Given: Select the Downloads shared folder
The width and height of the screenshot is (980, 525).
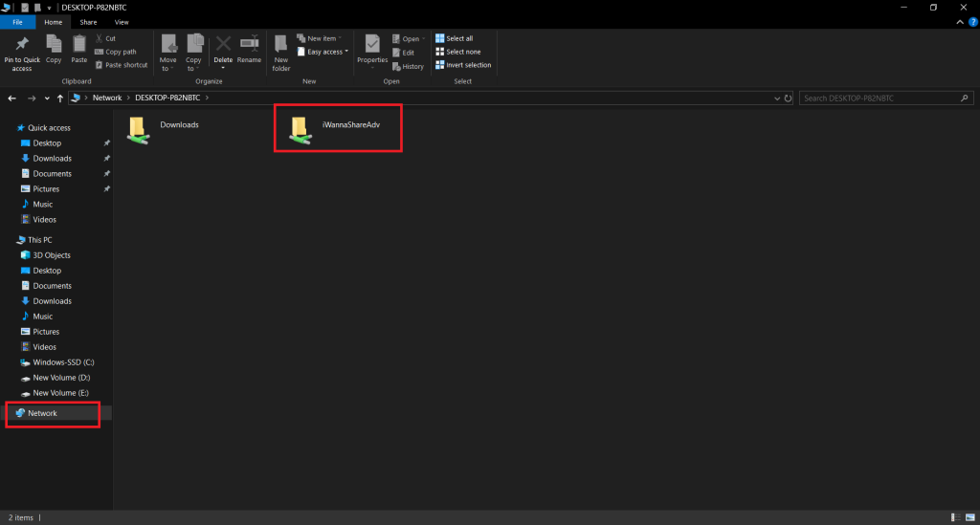Looking at the screenshot, I should click(x=163, y=129).
